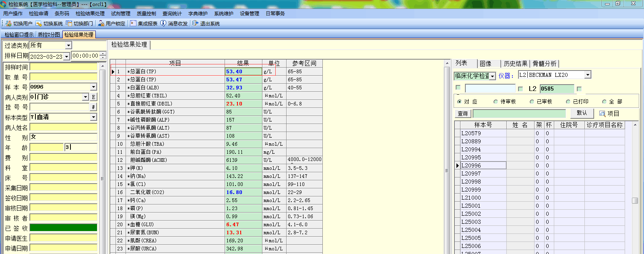Switch to the 历史结果 history results tab
The image size is (644, 254).
(516, 64)
